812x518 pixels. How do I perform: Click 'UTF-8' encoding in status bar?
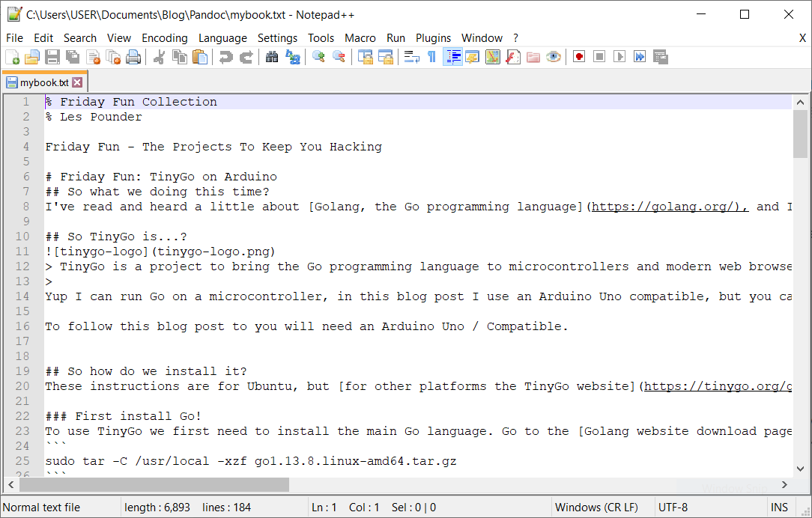(673, 507)
